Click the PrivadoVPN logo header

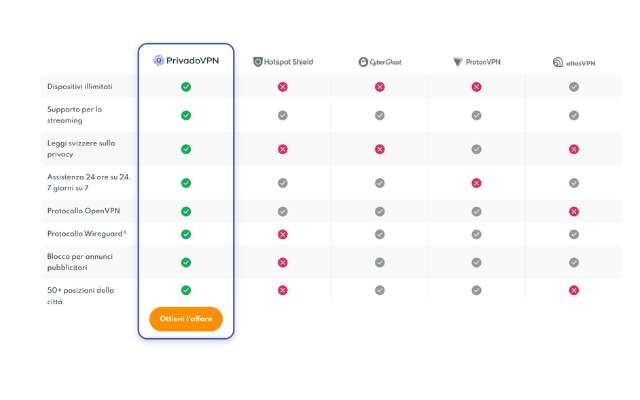(x=186, y=60)
